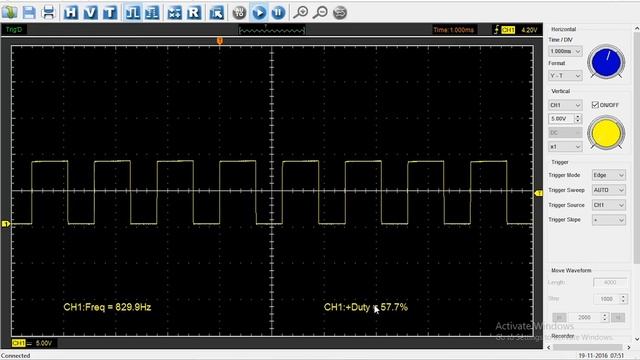Open the probe attenuation x1 dropdown
The image size is (640, 360).
tap(565, 147)
